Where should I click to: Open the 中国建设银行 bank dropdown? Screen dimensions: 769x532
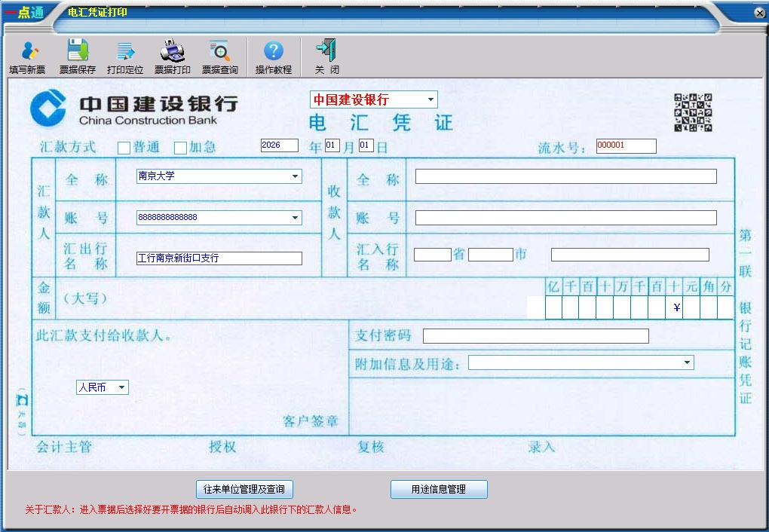click(430, 99)
